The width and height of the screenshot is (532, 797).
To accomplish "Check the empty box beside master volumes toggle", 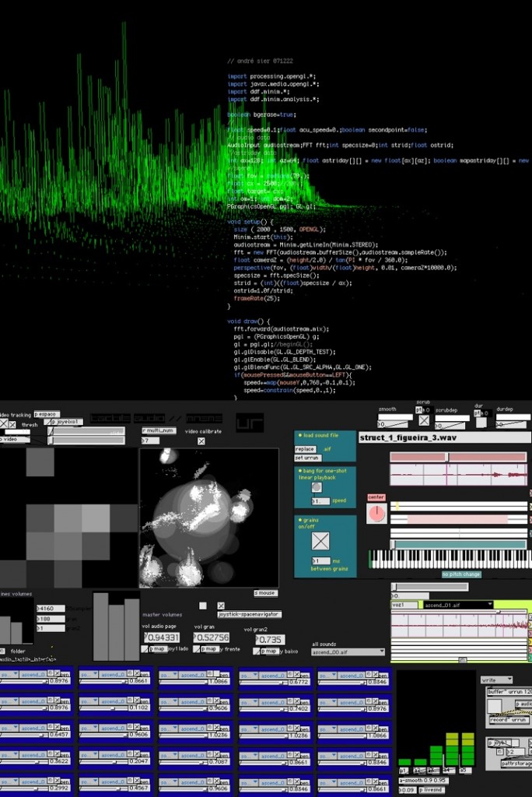I will coord(203,606).
